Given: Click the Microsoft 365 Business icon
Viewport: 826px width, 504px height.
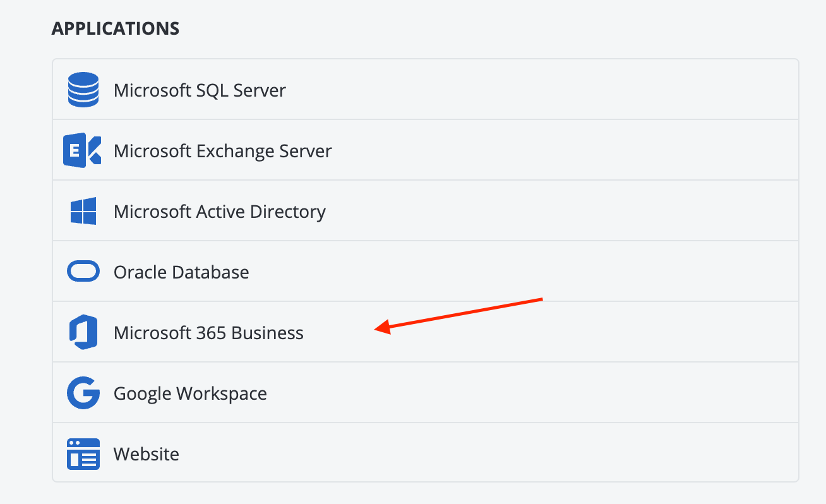Looking at the screenshot, I should [83, 332].
